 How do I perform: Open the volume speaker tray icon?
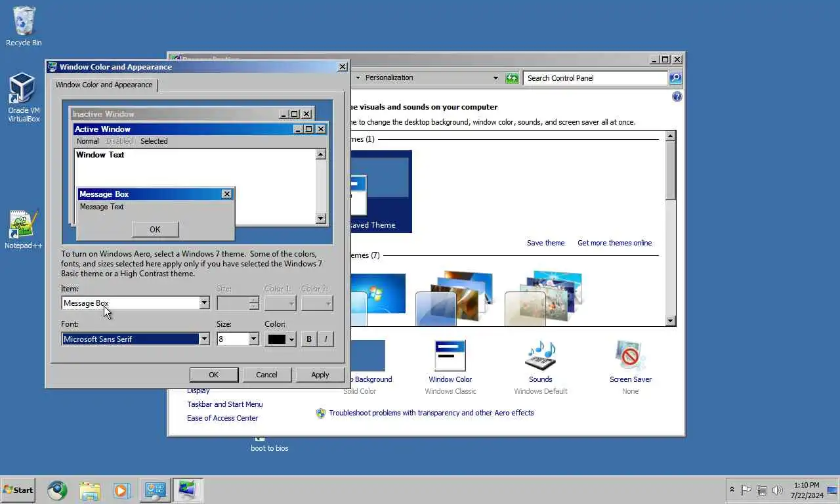click(778, 490)
